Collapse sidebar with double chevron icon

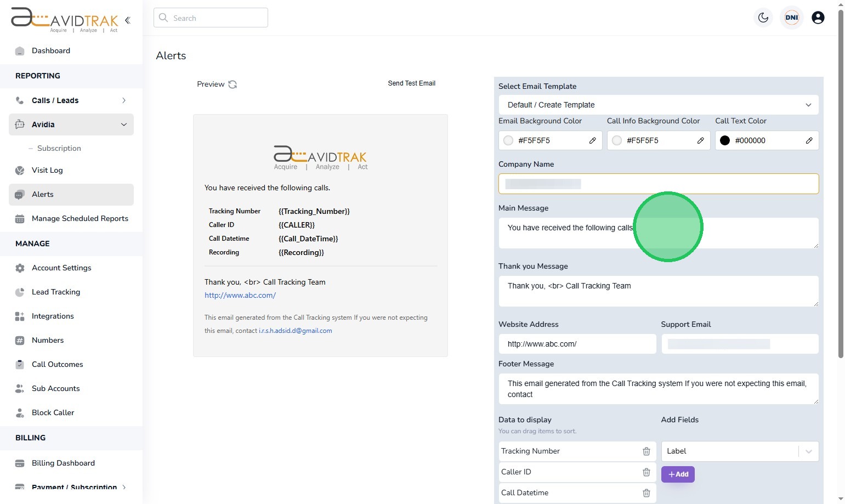(128, 20)
